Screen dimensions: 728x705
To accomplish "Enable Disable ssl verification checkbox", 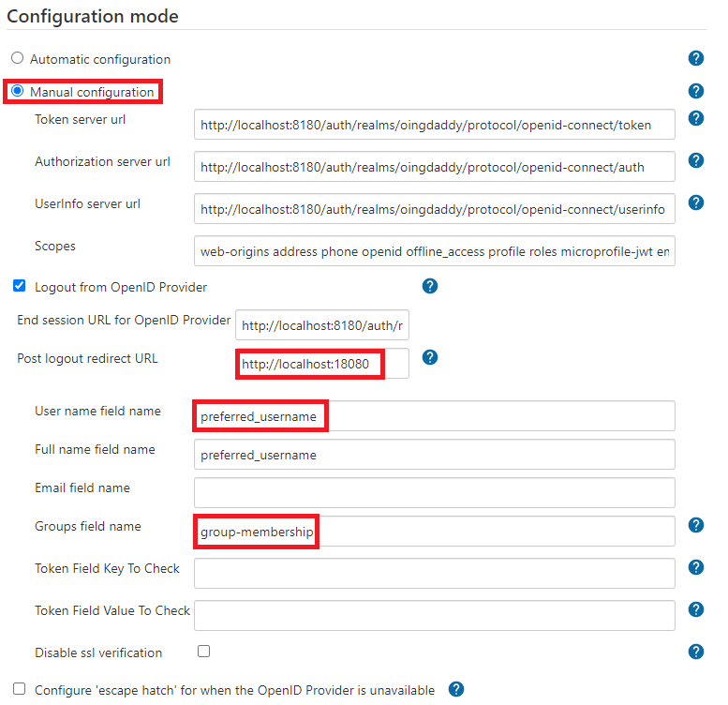I will tap(204, 652).
